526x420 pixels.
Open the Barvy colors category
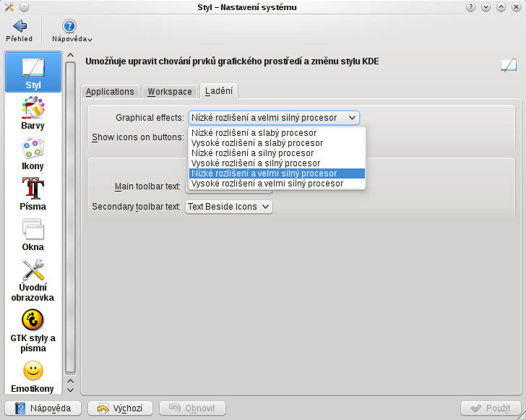click(33, 113)
